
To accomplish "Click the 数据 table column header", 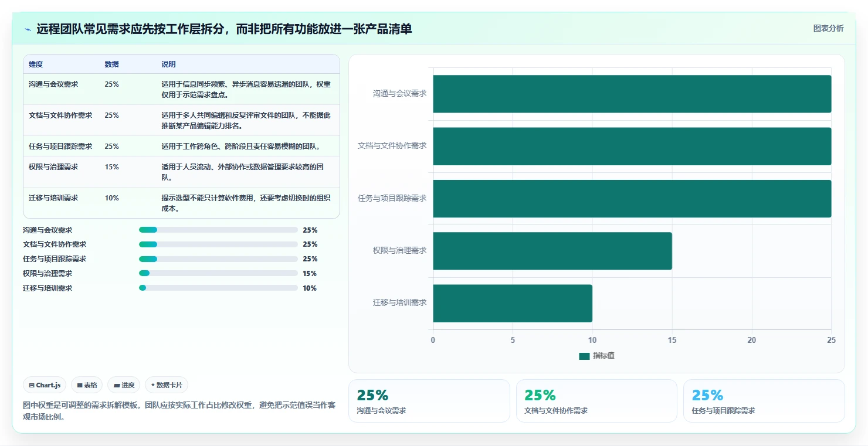I will [112, 64].
